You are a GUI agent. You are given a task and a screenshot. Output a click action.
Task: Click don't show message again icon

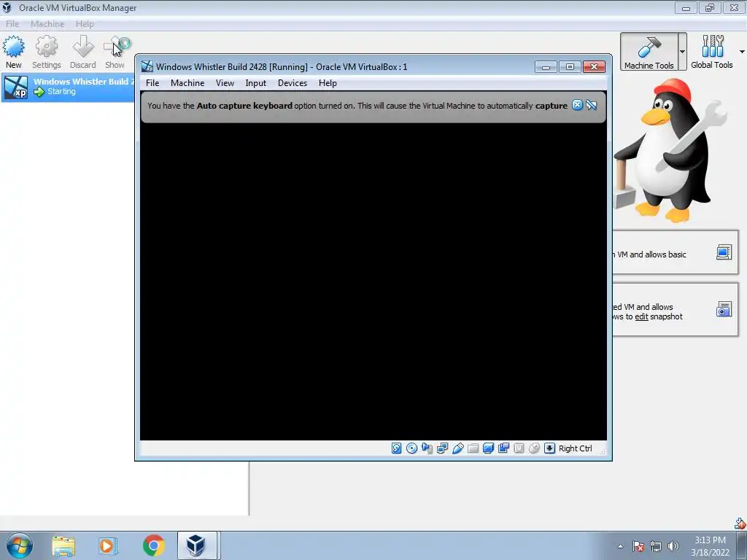[591, 105]
